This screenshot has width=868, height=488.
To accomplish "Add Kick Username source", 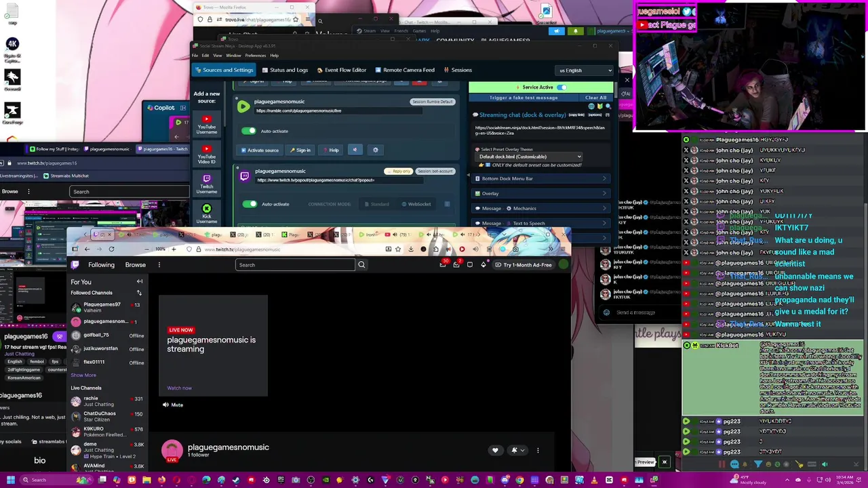I will (207, 214).
